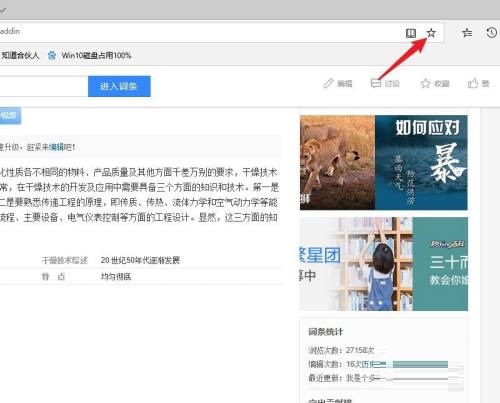Open the 知道合伙人 bookmark
Viewport: 500px width, 403px height.
[x=20, y=55]
